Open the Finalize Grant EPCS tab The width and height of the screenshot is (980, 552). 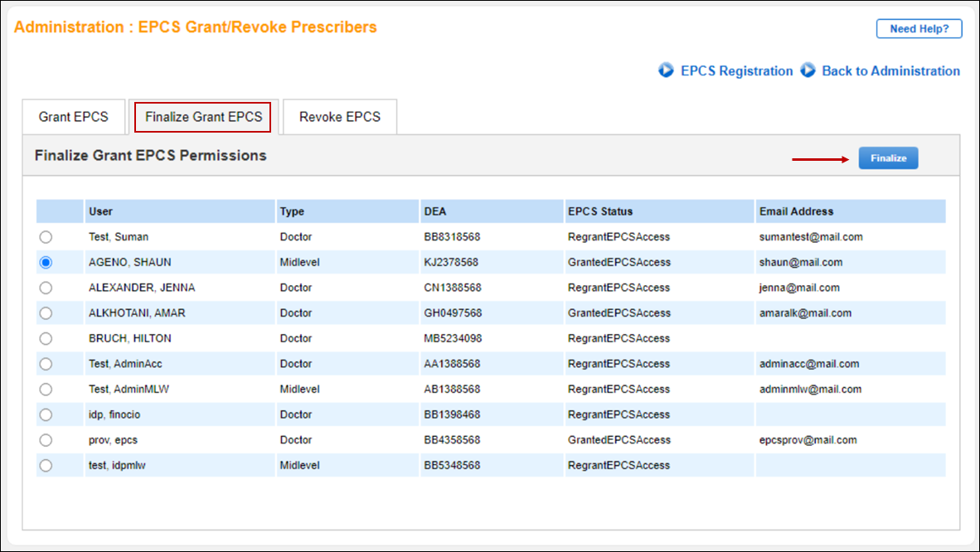[203, 117]
